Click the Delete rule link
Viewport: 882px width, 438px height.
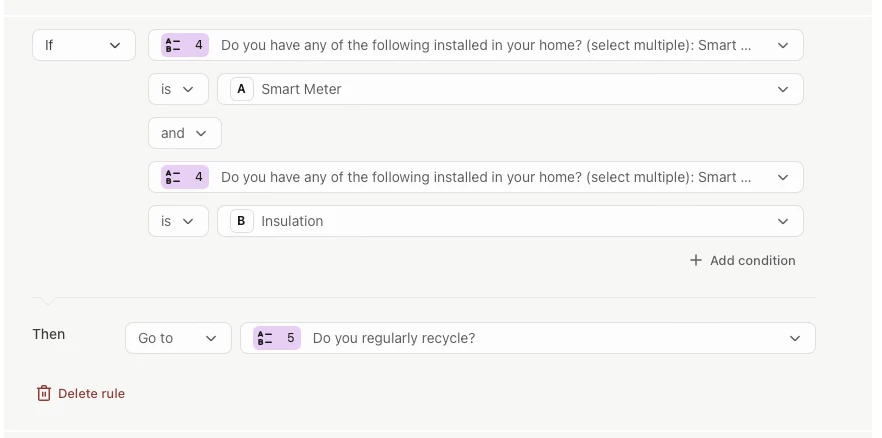[91, 393]
